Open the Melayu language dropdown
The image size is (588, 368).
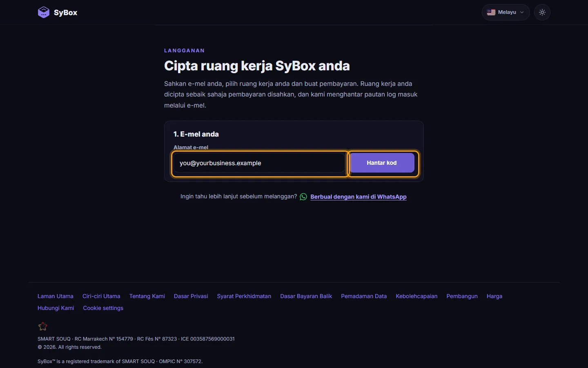(506, 12)
